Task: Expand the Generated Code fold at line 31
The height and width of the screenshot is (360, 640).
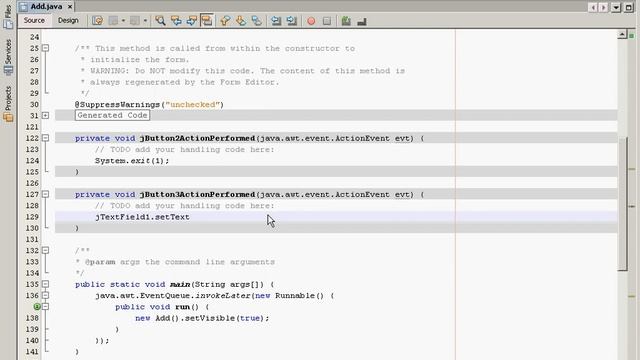Action: tap(45, 116)
